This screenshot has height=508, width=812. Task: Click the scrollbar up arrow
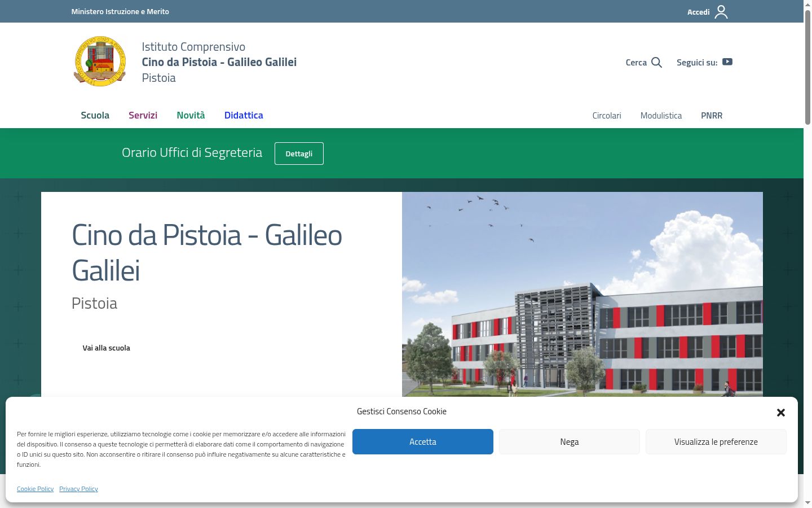pos(807,4)
